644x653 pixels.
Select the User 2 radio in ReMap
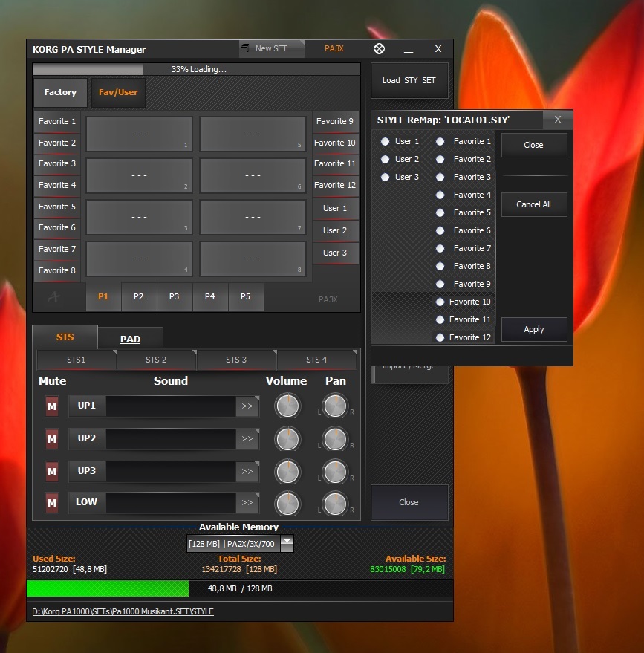(x=385, y=159)
